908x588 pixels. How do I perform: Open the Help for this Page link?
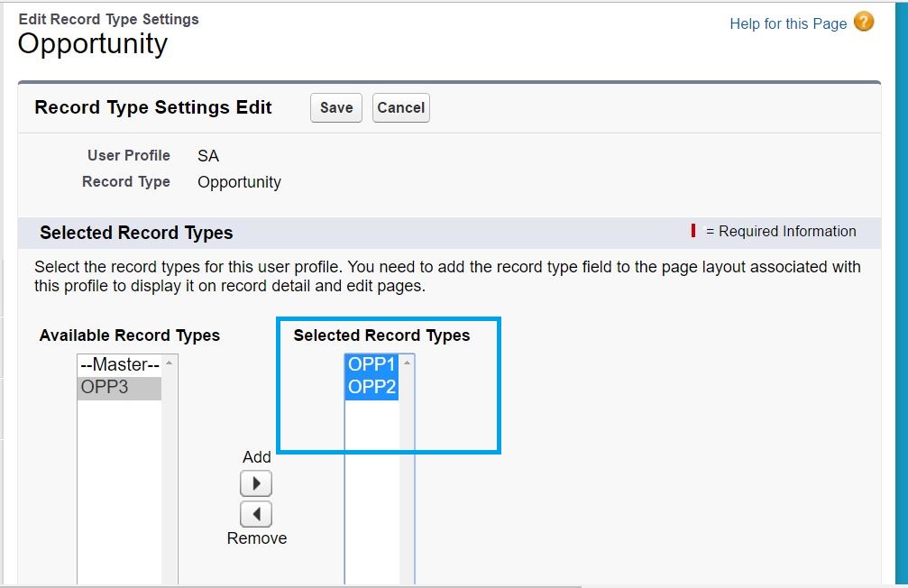coord(788,23)
